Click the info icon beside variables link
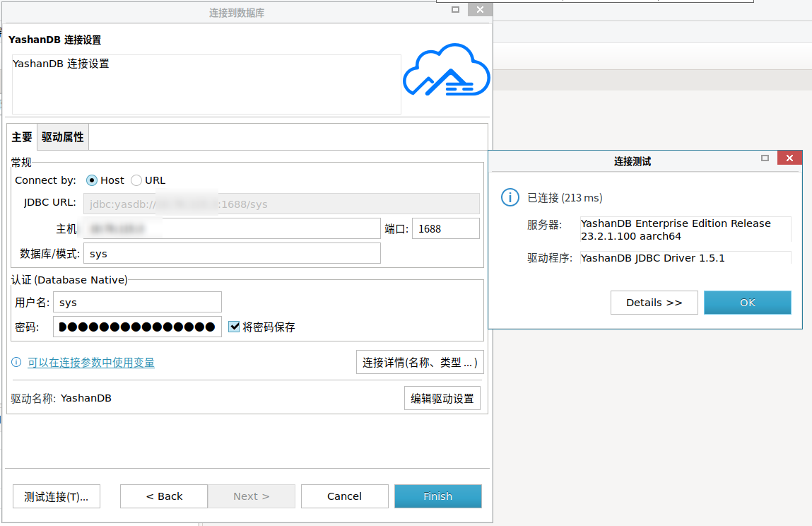 (x=16, y=362)
